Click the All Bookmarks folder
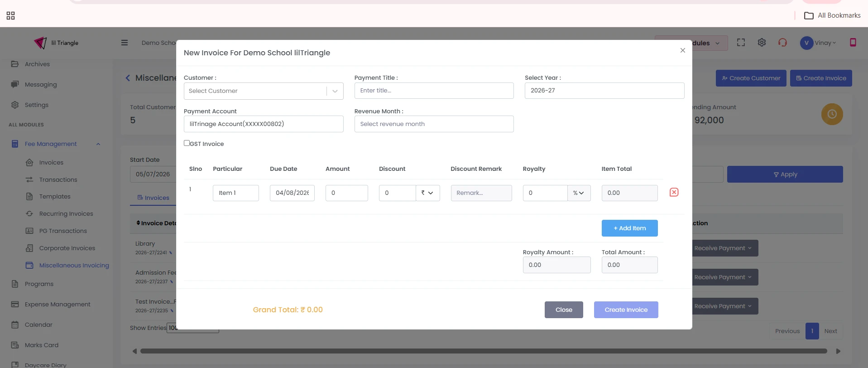The image size is (868, 368). click(x=832, y=15)
